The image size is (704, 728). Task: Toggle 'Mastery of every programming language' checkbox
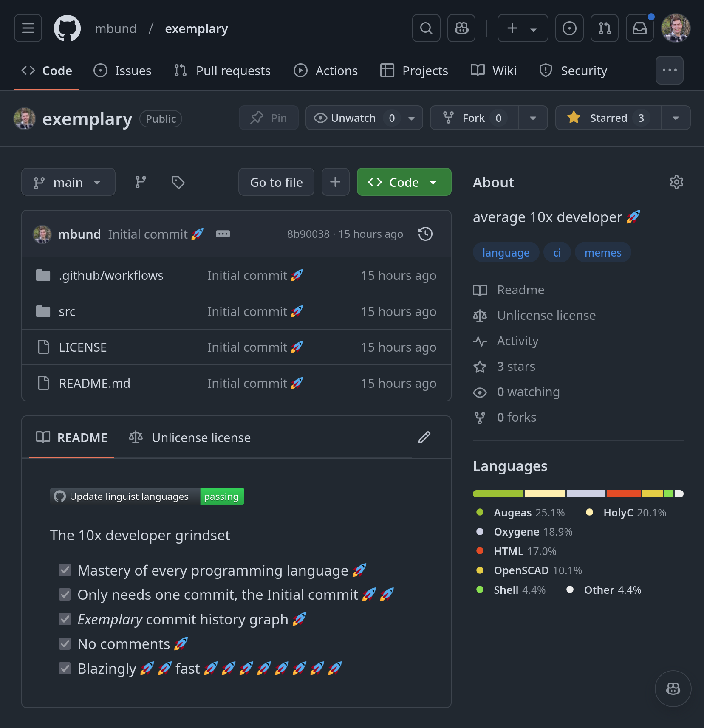[65, 570]
